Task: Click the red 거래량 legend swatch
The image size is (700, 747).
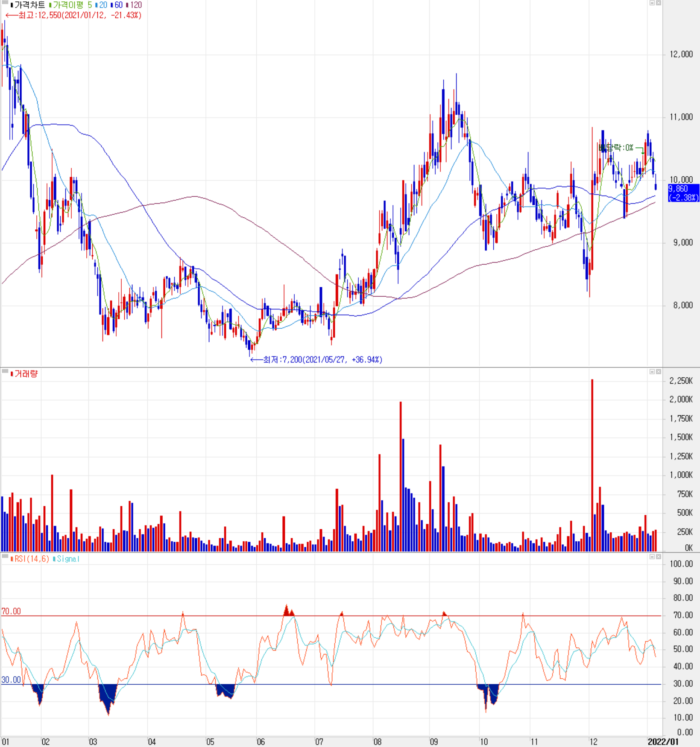Action: [12, 374]
